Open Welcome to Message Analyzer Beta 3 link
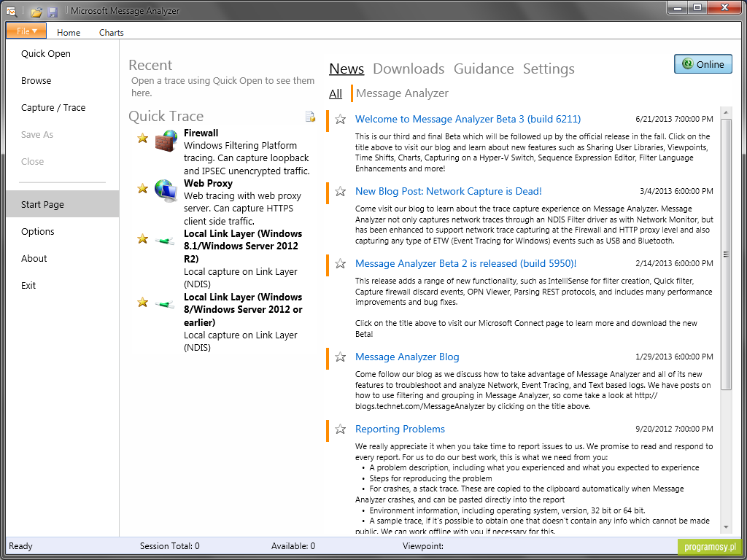747x560 pixels. [468, 119]
